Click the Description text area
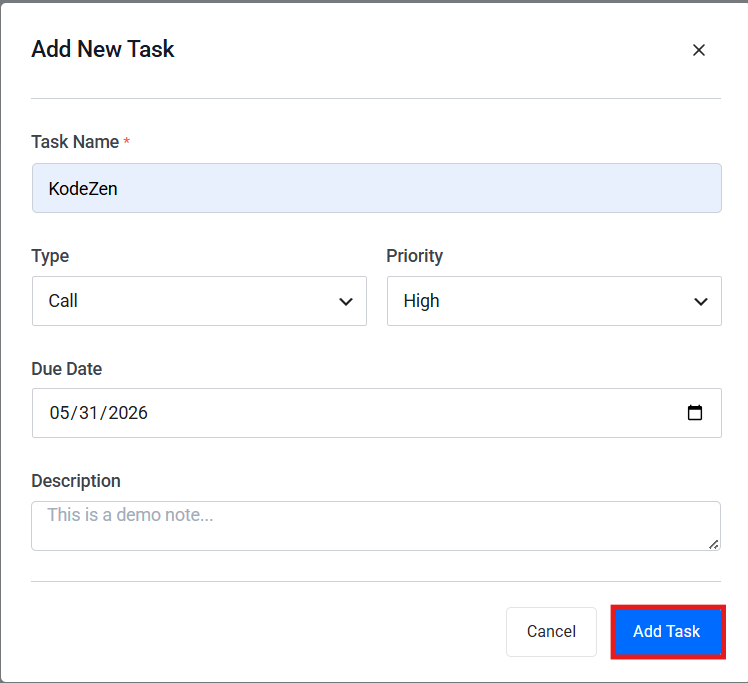 (x=376, y=526)
